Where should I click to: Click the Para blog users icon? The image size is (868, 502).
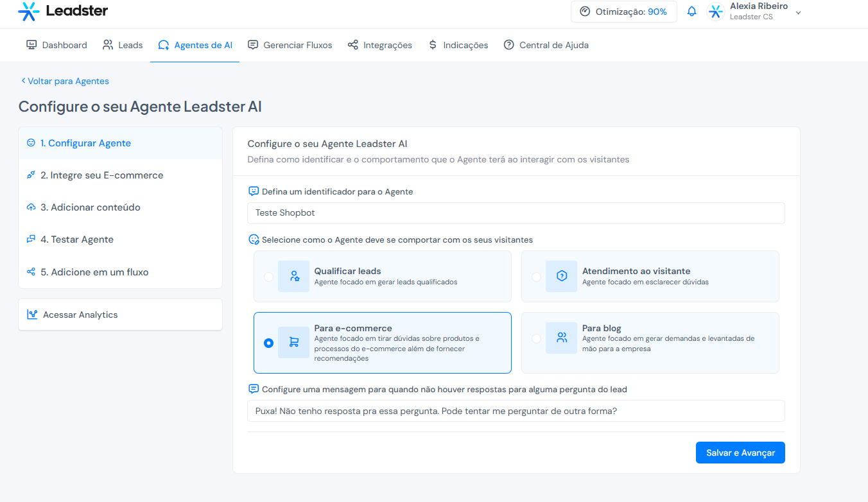click(x=562, y=338)
